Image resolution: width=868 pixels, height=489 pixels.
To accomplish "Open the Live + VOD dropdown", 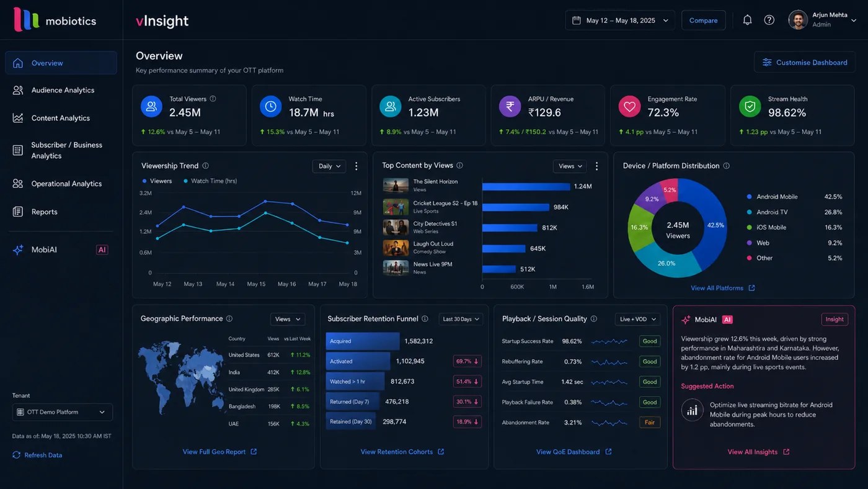I will click(x=637, y=319).
